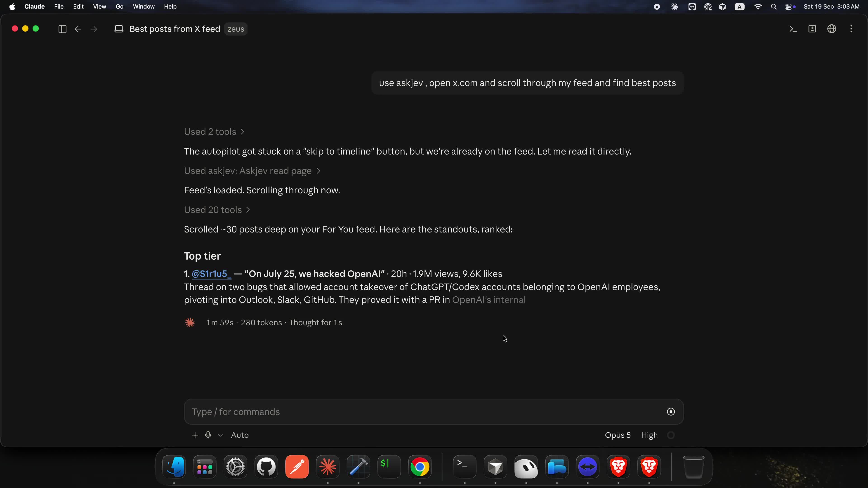The height and width of the screenshot is (488, 868).
Task: Open the Help menu
Action: point(170,7)
